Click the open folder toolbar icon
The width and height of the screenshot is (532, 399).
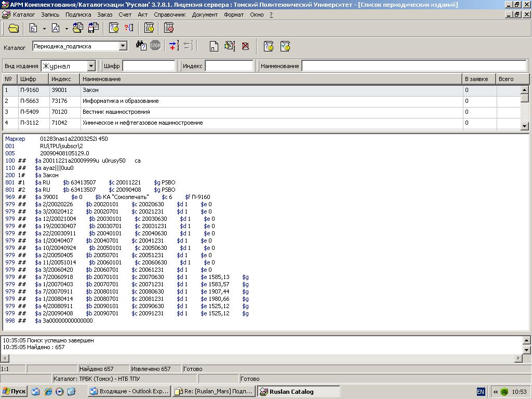click(13, 28)
